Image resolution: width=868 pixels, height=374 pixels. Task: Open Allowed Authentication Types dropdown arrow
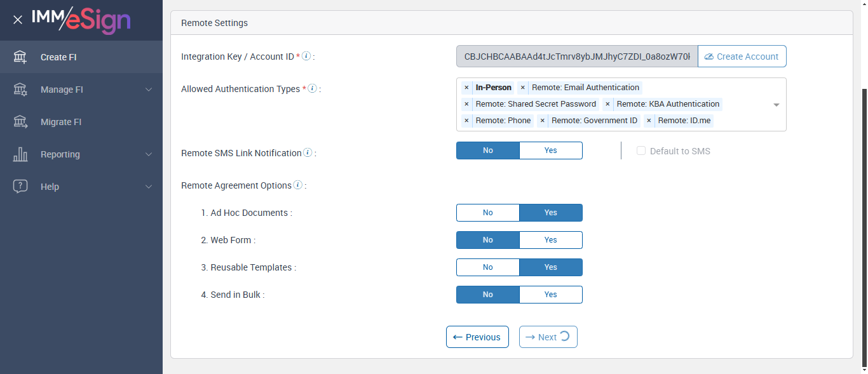click(x=776, y=105)
